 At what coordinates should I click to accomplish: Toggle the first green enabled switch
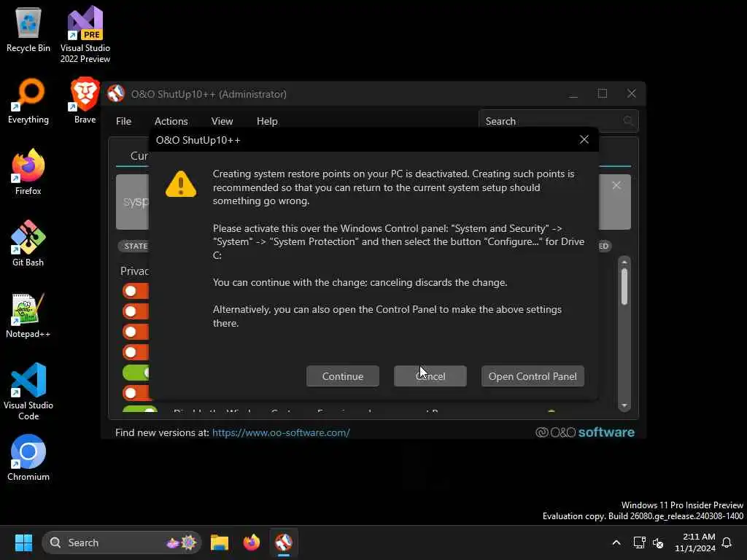[136, 373]
